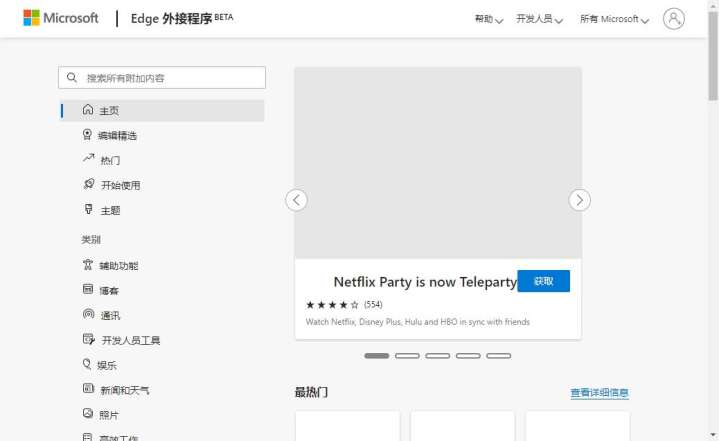719x441 pixels.
Task: Open 编辑精选 editor's picks category
Action: point(117,135)
